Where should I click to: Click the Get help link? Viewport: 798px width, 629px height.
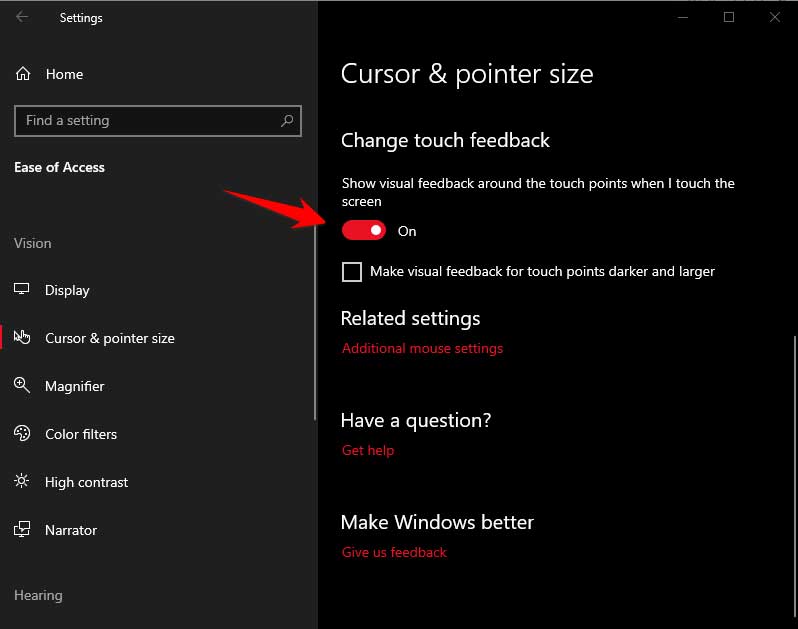367,450
